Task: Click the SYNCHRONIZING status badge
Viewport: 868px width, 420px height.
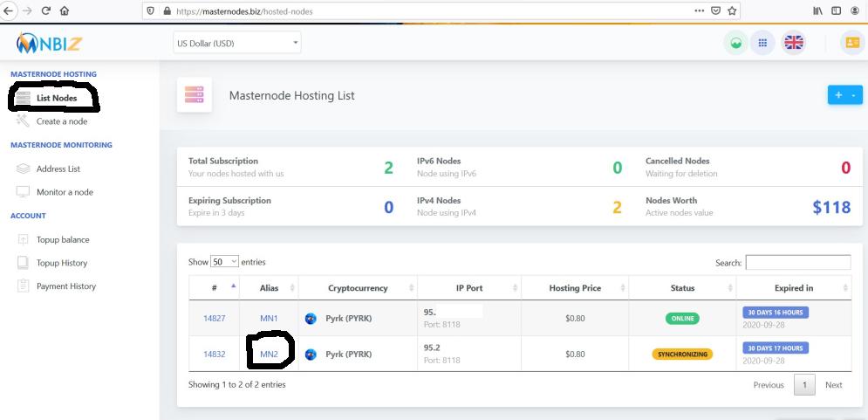Action: tap(682, 354)
